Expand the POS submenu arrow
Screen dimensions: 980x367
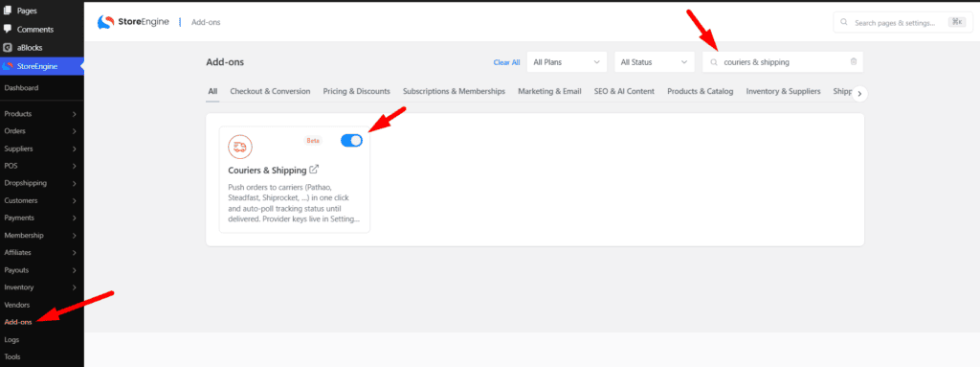pyautogui.click(x=75, y=166)
